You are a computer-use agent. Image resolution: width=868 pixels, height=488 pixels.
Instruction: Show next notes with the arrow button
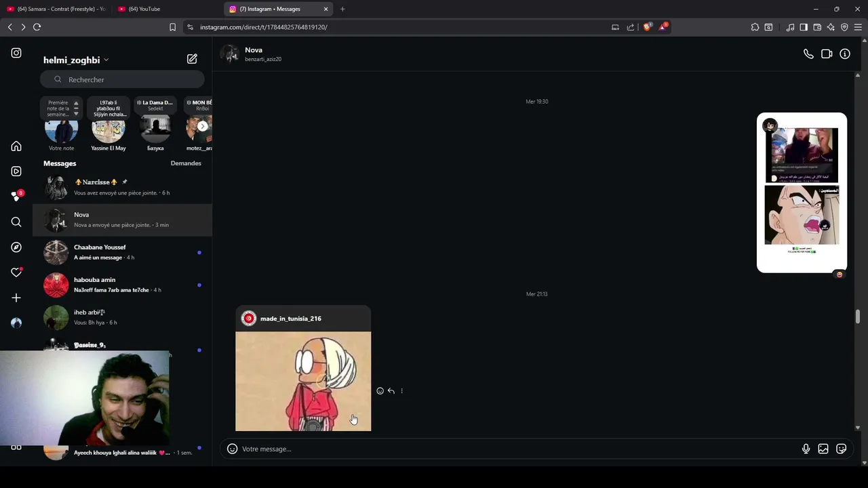pos(202,126)
